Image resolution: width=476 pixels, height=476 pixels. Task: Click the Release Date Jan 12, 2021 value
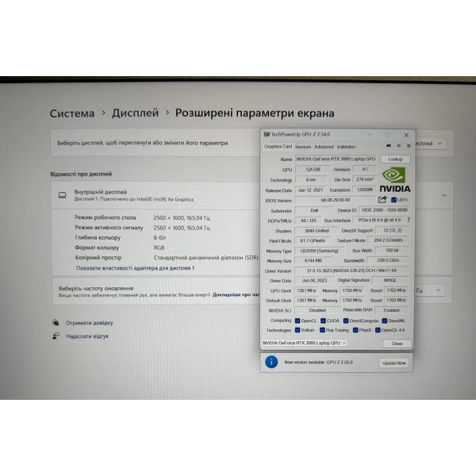click(310, 190)
